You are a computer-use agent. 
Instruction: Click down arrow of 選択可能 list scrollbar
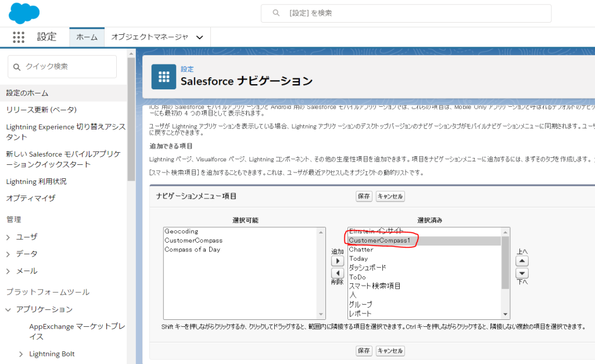(321, 314)
